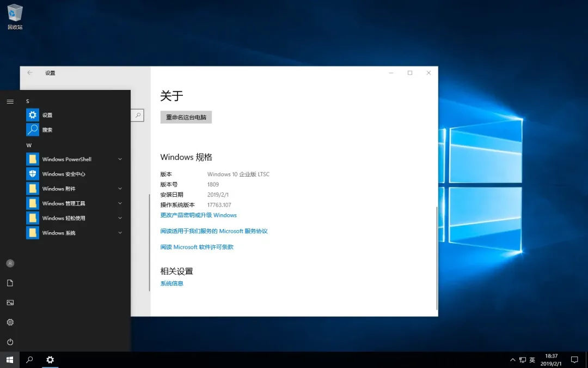Open taskbar search magnifier
Image resolution: width=588 pixels, height=368 pixels.
point(29,360)
